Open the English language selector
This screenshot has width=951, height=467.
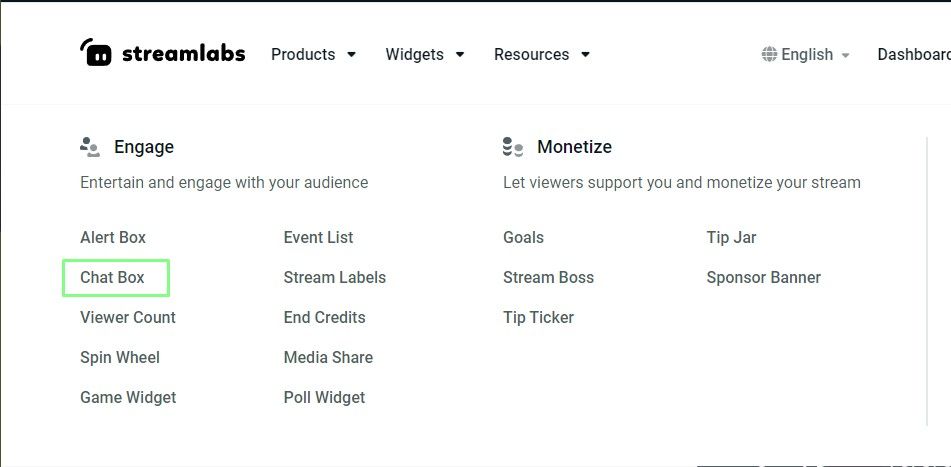[807, 55]
